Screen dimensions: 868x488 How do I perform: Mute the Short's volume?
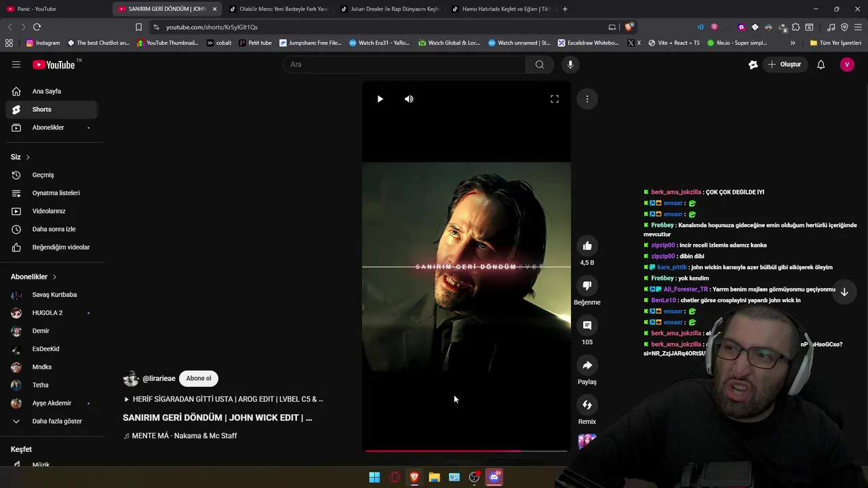coord(409,99)
